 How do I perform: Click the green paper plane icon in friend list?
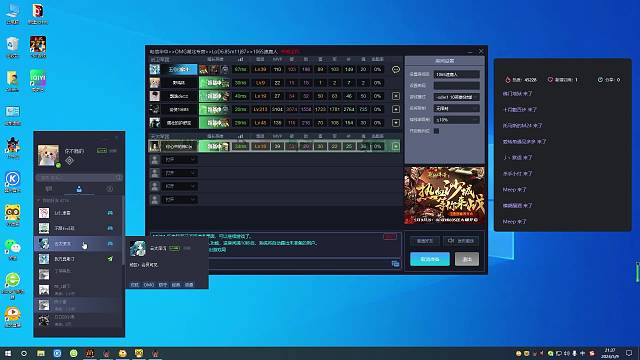click(x=110, y=259)
